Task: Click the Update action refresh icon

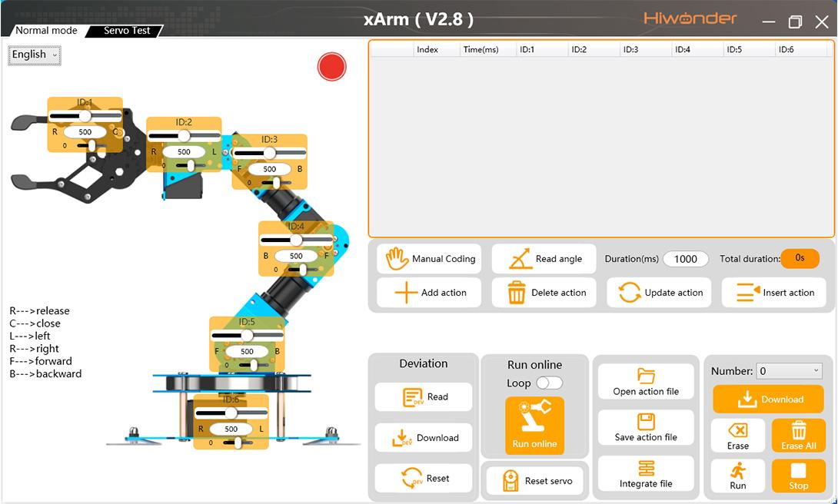Action: click(630, 293)
